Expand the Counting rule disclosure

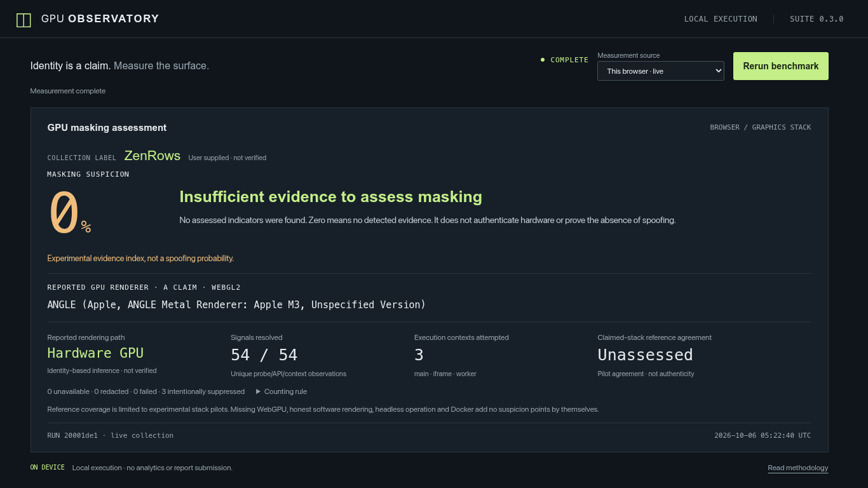point(281,392)
